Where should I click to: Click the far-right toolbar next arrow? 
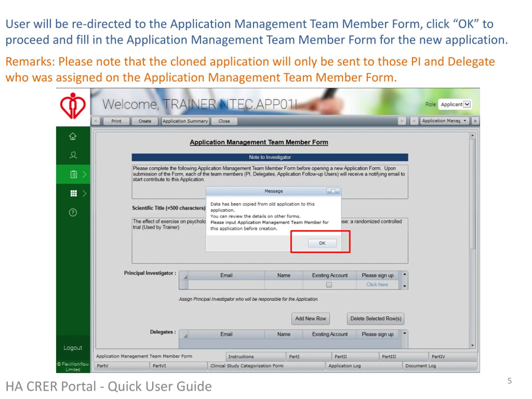coord(475,121)
